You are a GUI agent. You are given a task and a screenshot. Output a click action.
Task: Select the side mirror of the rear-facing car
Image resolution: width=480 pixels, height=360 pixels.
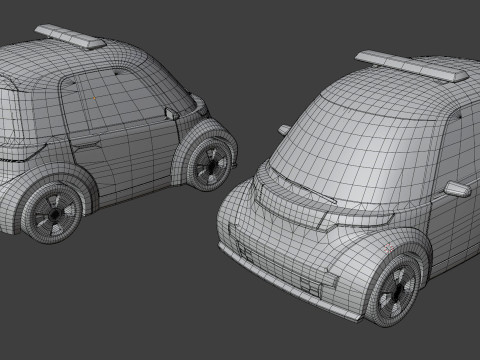pos(172,114)
